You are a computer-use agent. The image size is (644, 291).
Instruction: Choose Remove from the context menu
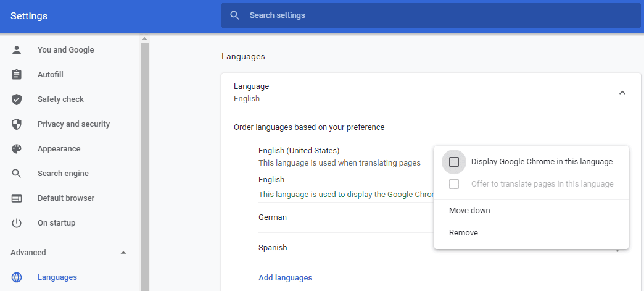463,232
